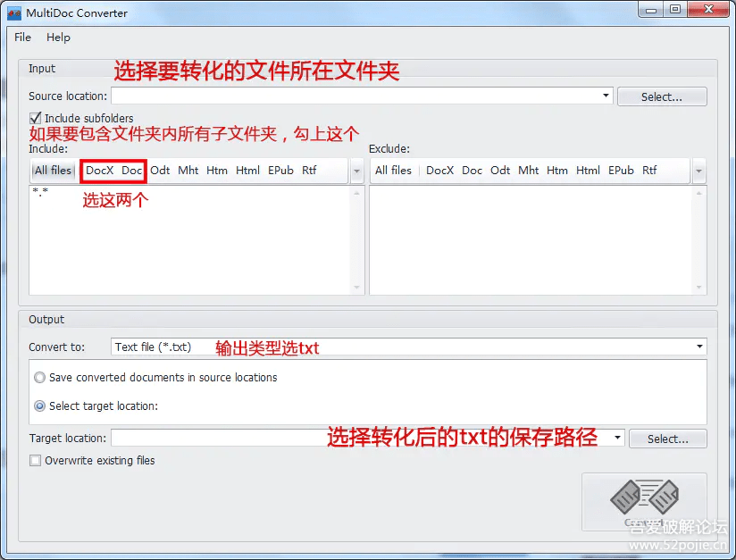This screenshot has width=736, height=560.
Task: Select EPub in Exclude filter bar
Action: pos(621,171)
